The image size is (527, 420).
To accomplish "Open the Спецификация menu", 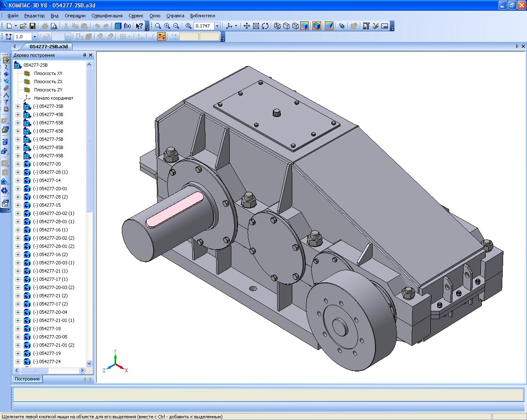I will (107, 16).
